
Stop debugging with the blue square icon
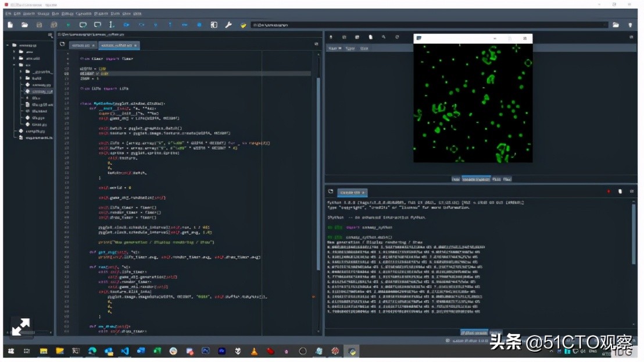click(199, 25)
